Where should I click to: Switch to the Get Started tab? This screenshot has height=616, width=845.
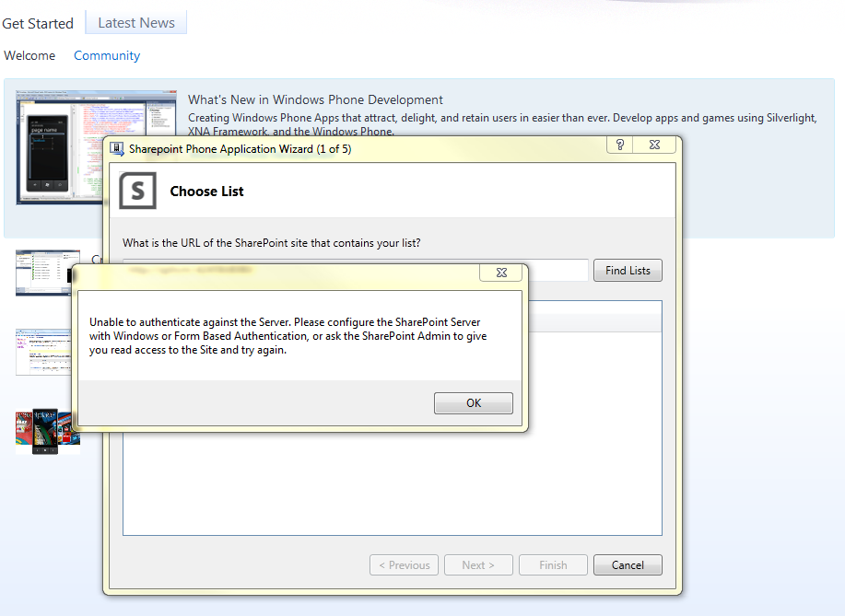(38, 22)
